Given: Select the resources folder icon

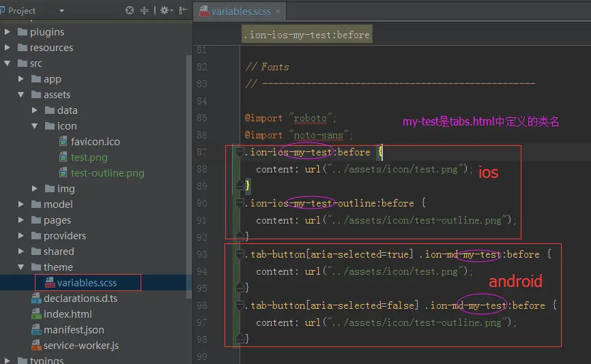Looking at the screenshot, I should pyautogui.click(x=23, y=48).
